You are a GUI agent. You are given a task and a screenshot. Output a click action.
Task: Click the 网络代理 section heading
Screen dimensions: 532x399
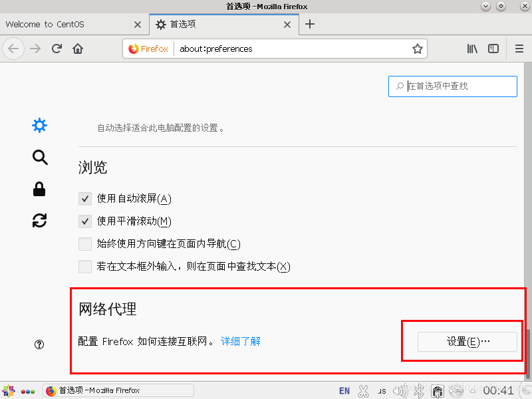point(108,309)
